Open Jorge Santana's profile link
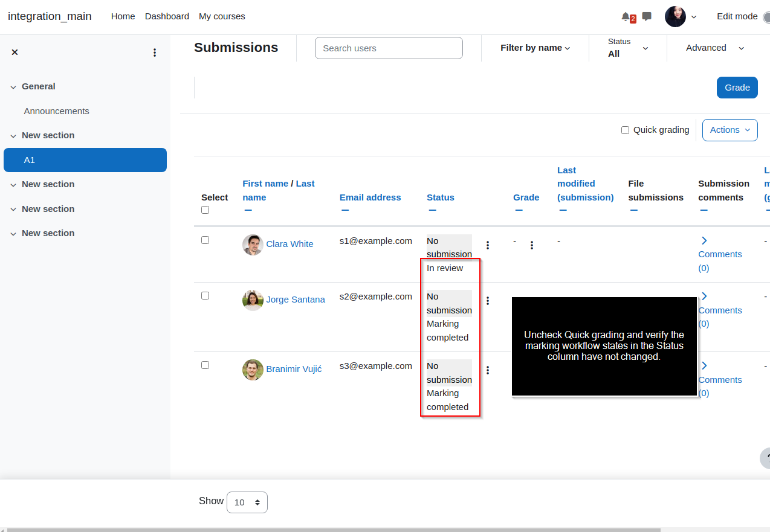Screen dimensions: 770x532 (296, 300)
